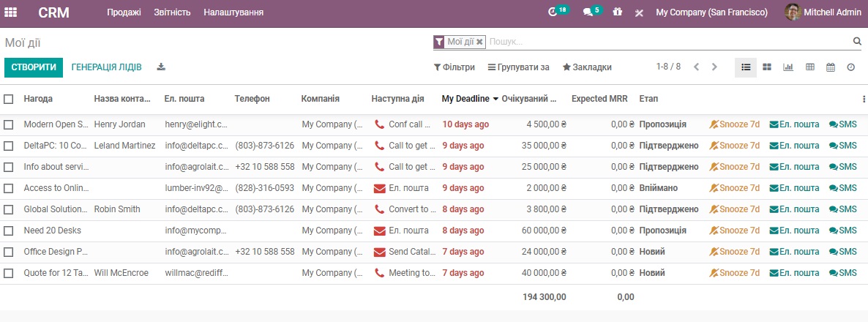The height and width of the screenshot is (322, 868).
Task: Click the search magnifier icon
Action: click(x=857, y=42)
